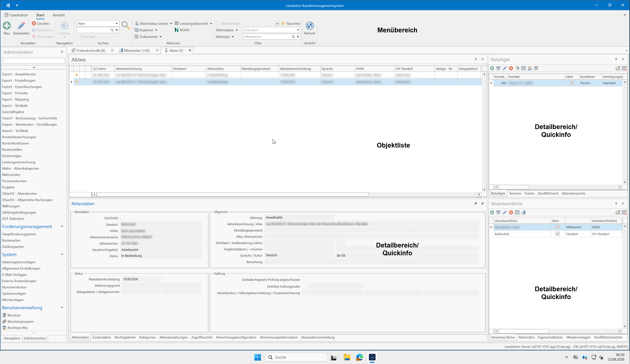Viewport: 630px width, 364px height.
Task: Expand the Aktenstatus setzen dropdown
Action: (x=171, y=23)
